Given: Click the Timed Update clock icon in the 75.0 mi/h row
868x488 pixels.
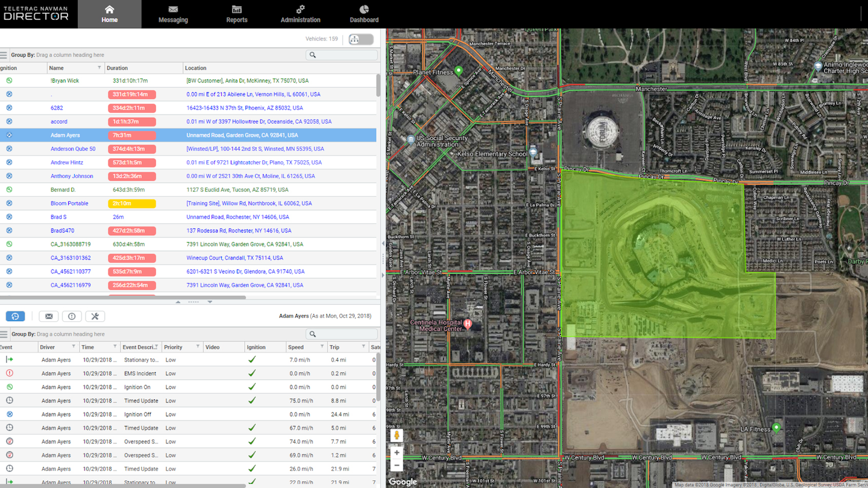Looking at the screenshot, I should point(9,401).
